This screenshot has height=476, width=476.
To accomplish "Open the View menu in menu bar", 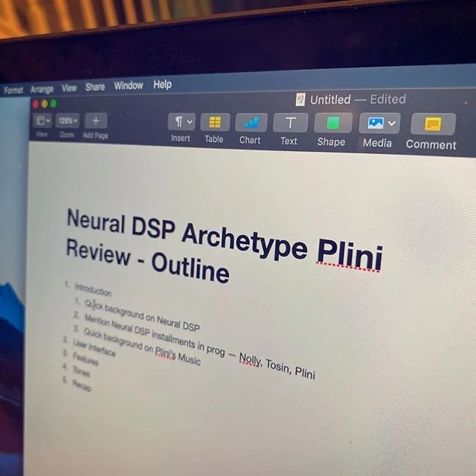I will pos(69,88).
